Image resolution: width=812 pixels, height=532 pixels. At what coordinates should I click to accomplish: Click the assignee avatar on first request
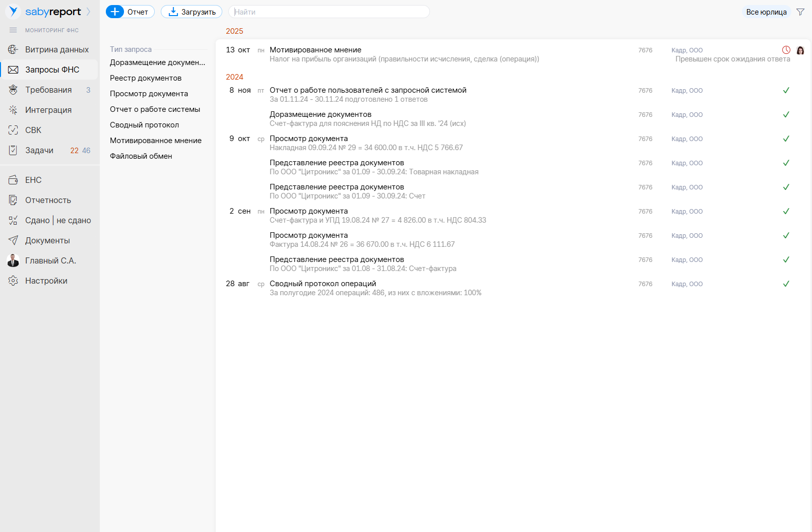pyautogui.click(x=800, y=50)
